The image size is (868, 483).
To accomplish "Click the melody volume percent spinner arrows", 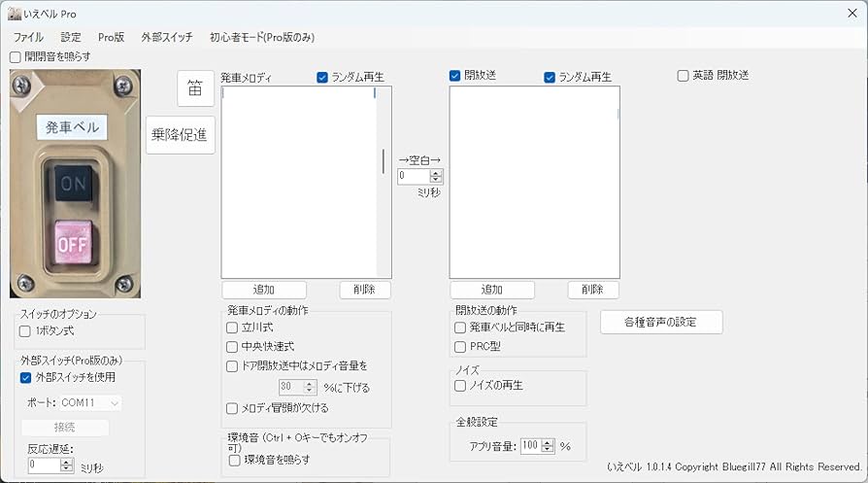I will point(310,387).
